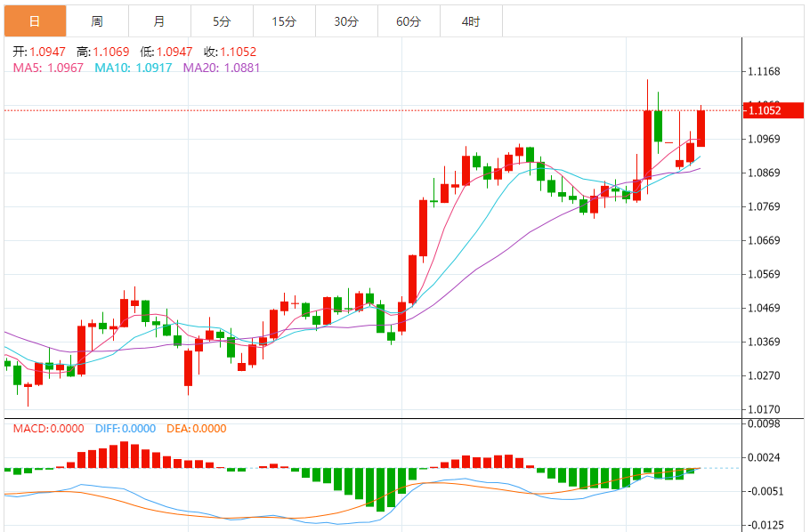Click the 1.0569 price axis label

[764, 274]
